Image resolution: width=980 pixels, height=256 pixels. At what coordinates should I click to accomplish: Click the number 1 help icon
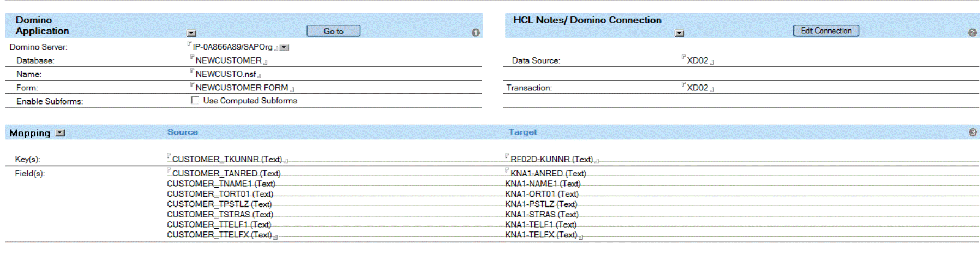tap(476, 33)
